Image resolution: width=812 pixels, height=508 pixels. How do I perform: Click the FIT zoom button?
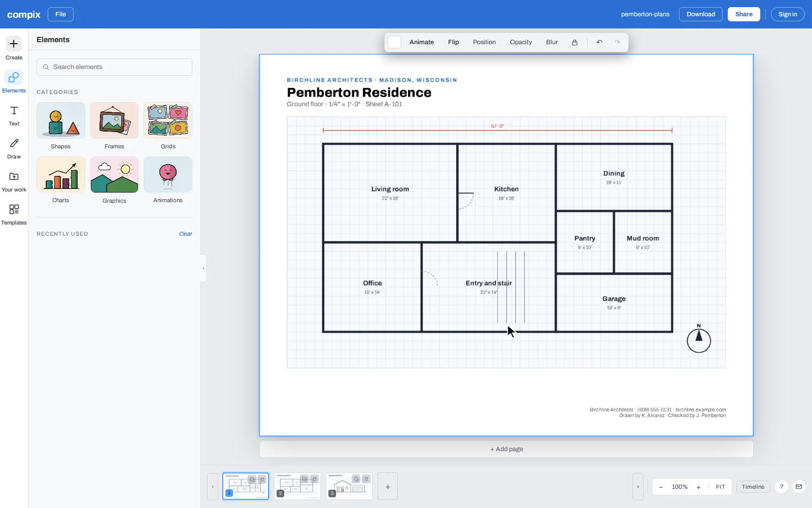[720, 487]
